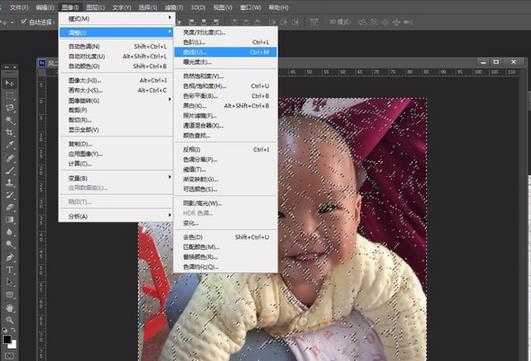This screenshot has width=531, height=361.
Task: Select the Eraser tool
Action: click(x=9, y=207)
